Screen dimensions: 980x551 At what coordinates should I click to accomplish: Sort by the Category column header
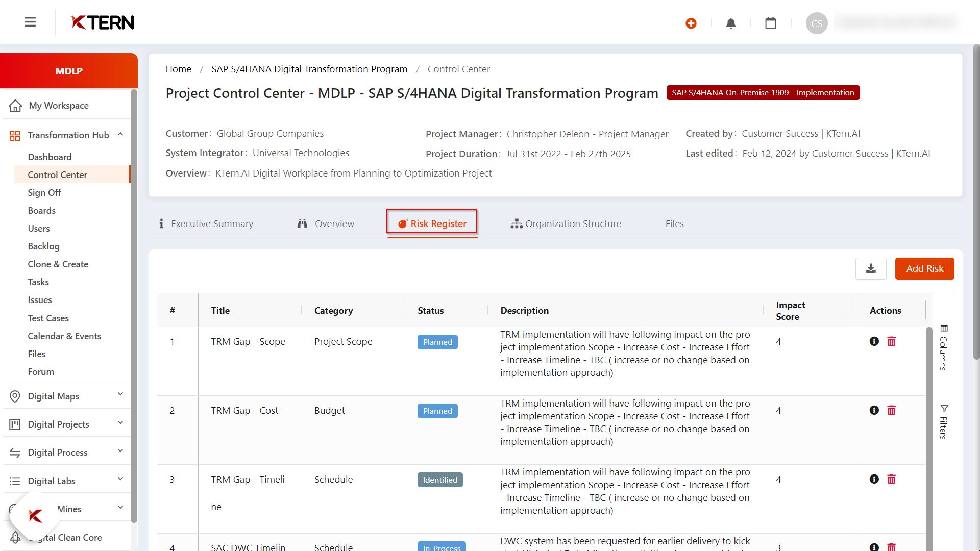(333, 310)
